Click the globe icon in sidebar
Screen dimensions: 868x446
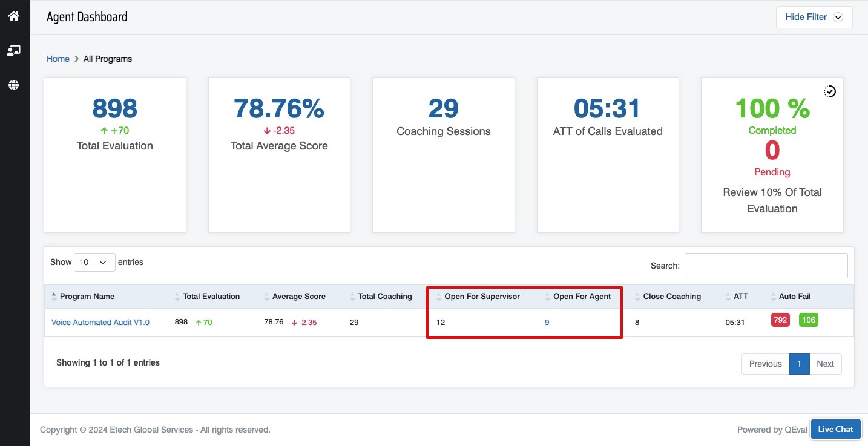pyautogui.click(x=13, y=85)
